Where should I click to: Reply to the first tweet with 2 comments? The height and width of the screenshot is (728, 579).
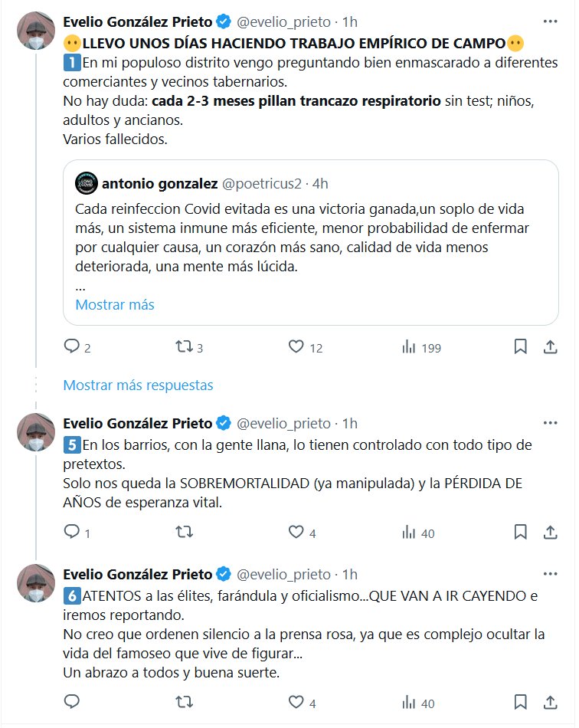pyautogui.click(x=72, y=347)
